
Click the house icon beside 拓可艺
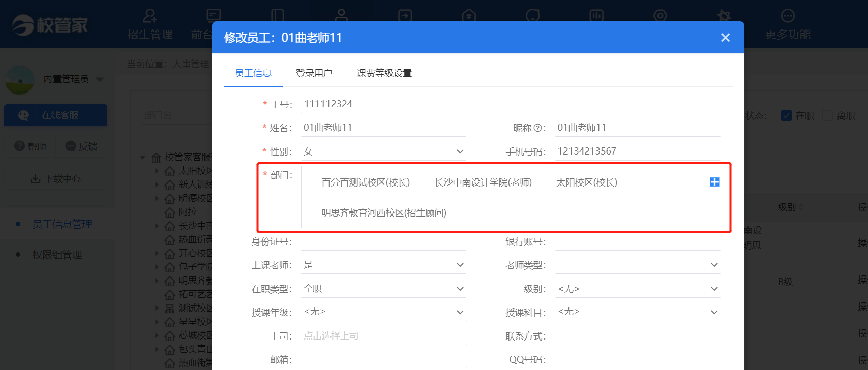(x=170, y=294)
